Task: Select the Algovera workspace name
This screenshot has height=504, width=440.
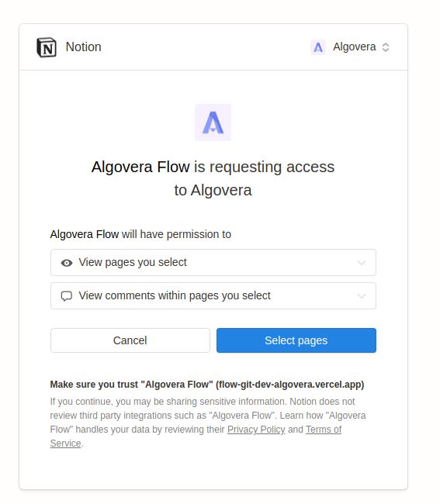Action: coord(354,47)
